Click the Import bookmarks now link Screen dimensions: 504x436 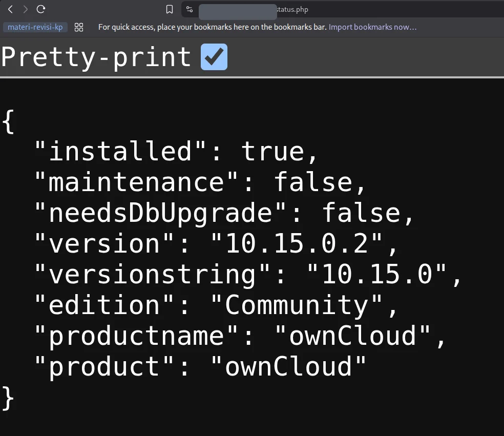[372, 27]
